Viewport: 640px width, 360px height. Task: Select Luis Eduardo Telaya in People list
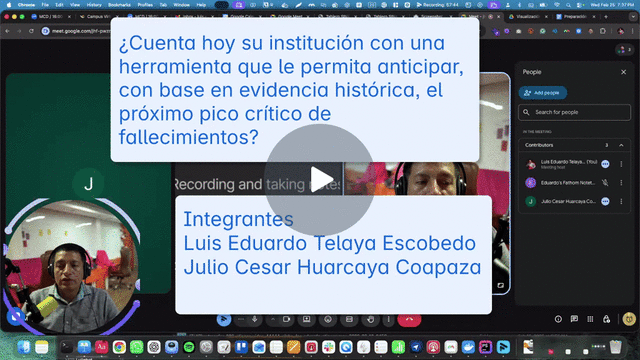pyautogui.click(x=574, y=164)
